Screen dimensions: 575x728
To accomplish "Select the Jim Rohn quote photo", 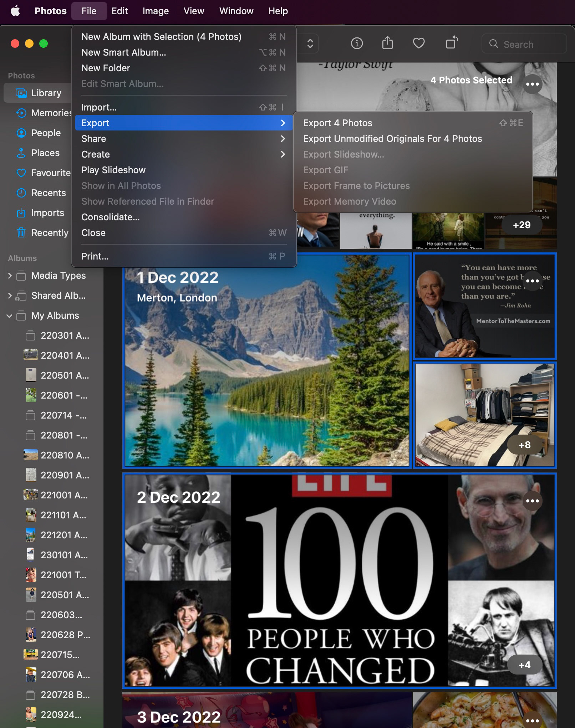I will [485, 306].
